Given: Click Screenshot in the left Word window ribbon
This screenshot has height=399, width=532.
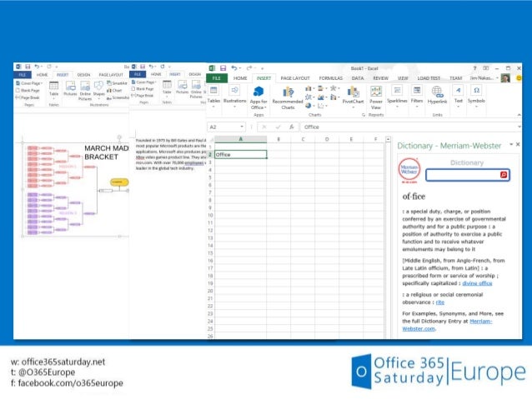Looking at the screenshot, I should pos(118,97).
